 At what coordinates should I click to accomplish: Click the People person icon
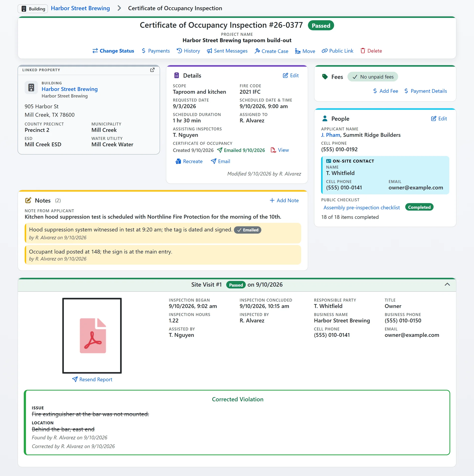(325, 119)
